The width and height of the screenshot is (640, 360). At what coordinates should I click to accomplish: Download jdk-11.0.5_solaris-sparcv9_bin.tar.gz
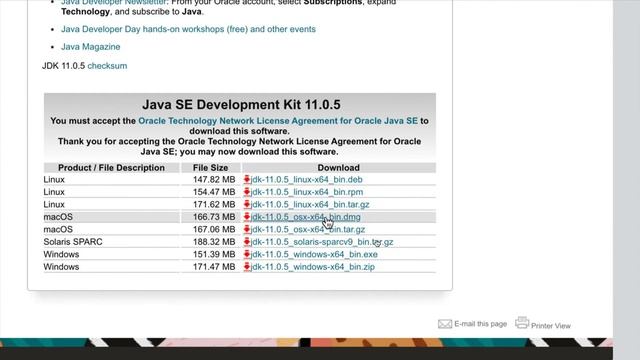pos(322,242)
